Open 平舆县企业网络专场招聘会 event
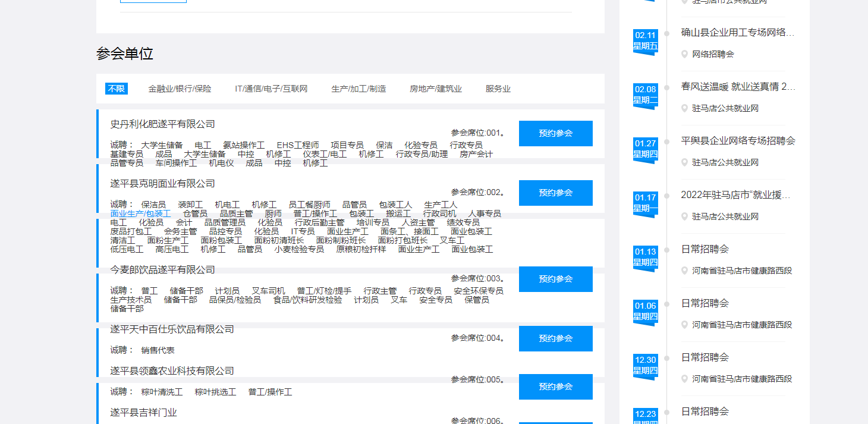Image resolution: width=868 pixels, height=424 pixels. click(x=738, y=141)
